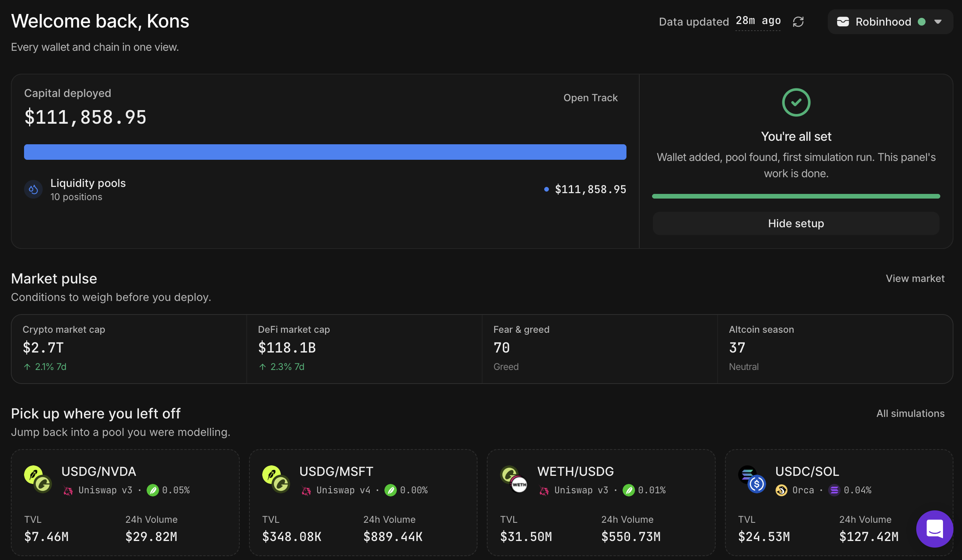This screenshot has height=560, width=962.
Task: Click green chain icon beside 0.00% fee
Action: (391, 491)
